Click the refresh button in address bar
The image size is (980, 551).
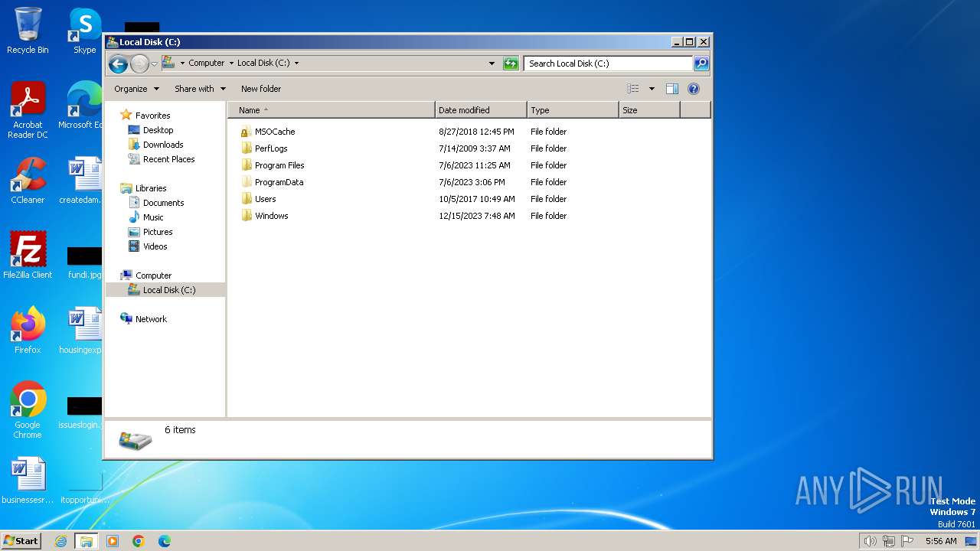(511, 64)
